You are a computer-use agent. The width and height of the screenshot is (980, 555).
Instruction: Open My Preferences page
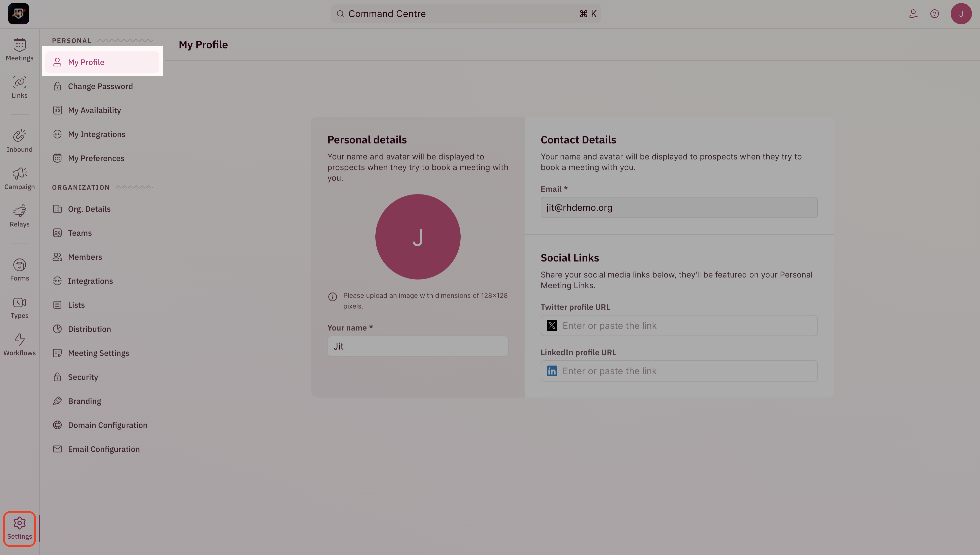click(102, 158)
